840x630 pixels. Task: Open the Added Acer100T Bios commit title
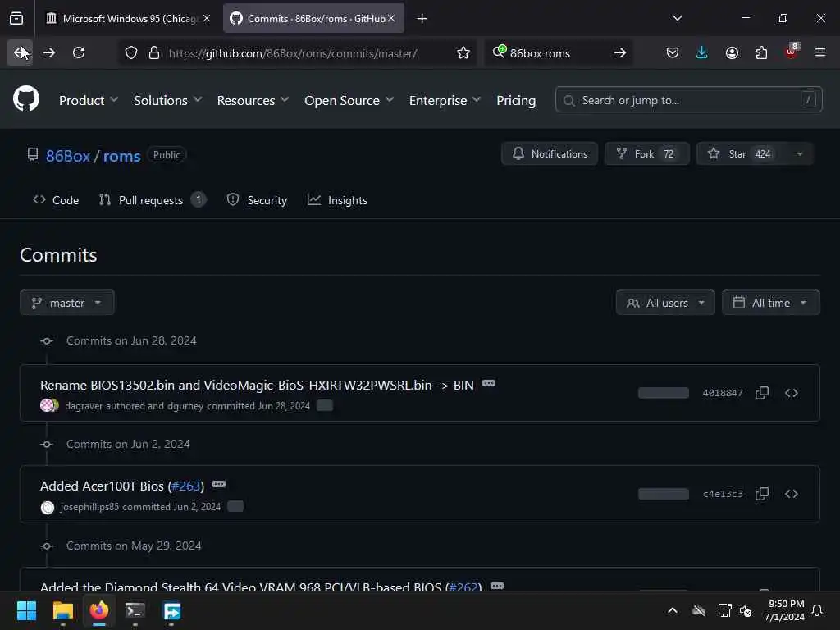tap(102, 486)
